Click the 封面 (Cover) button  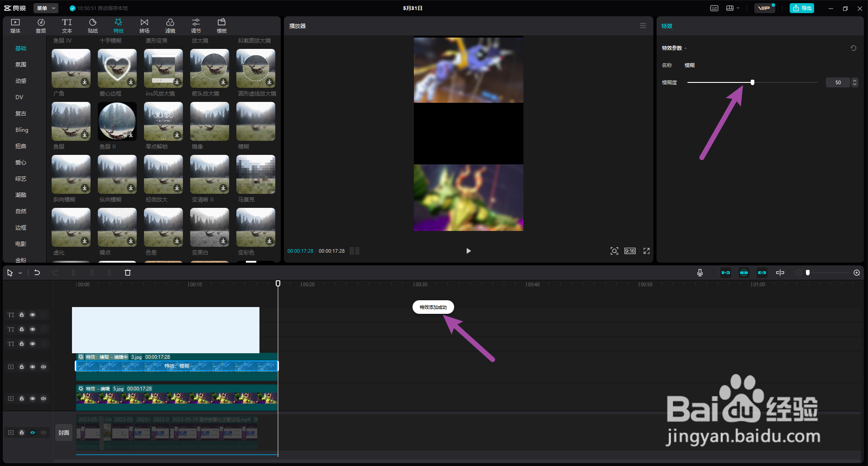64,433
